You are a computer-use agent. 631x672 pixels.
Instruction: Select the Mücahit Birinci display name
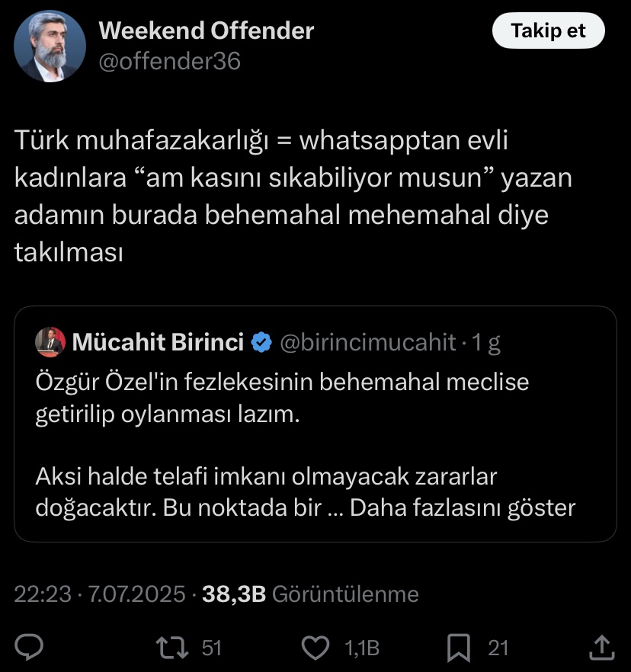pyautogui.click(x=158, y=342)
